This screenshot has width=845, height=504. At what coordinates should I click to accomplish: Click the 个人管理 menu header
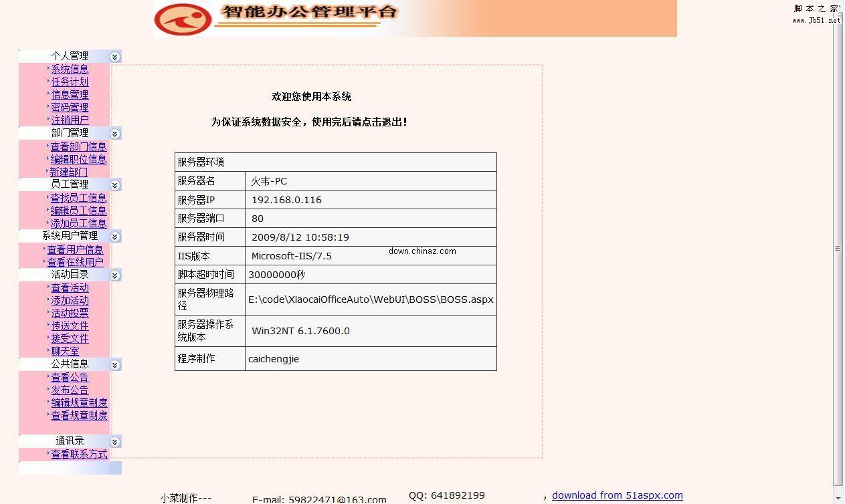[x=70, y=56]
